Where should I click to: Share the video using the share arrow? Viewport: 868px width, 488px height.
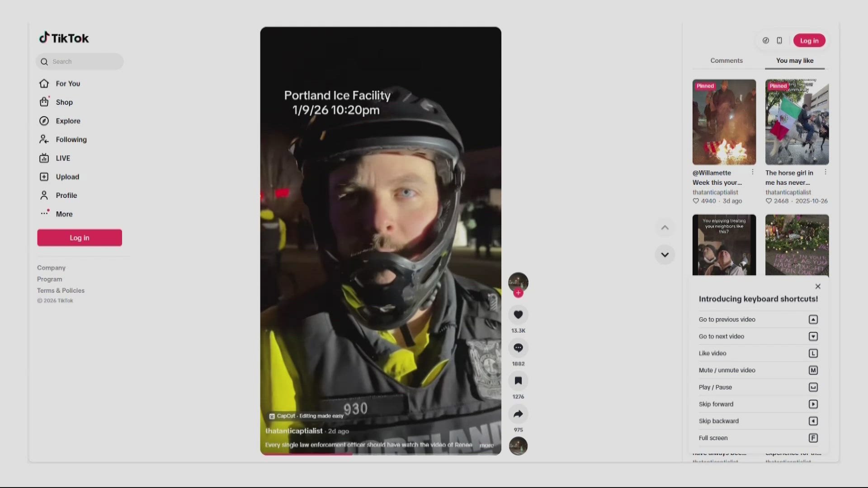(519, 413)
